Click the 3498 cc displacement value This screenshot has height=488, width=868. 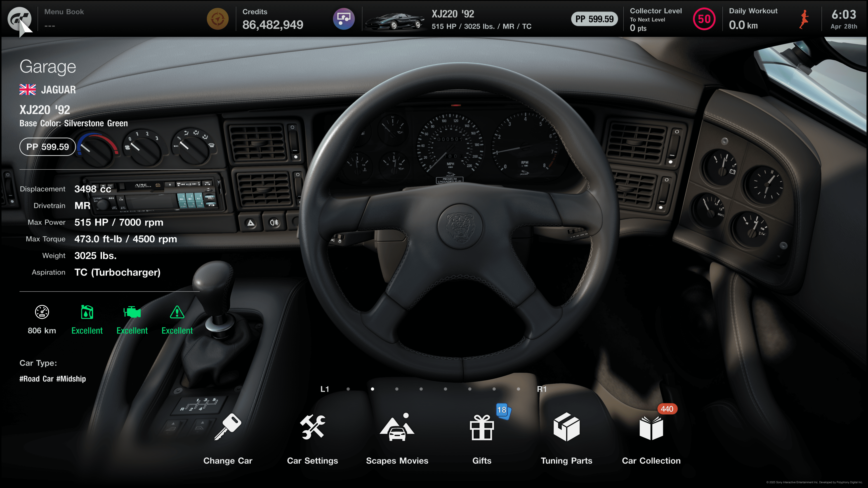click(x=93, y=189)
